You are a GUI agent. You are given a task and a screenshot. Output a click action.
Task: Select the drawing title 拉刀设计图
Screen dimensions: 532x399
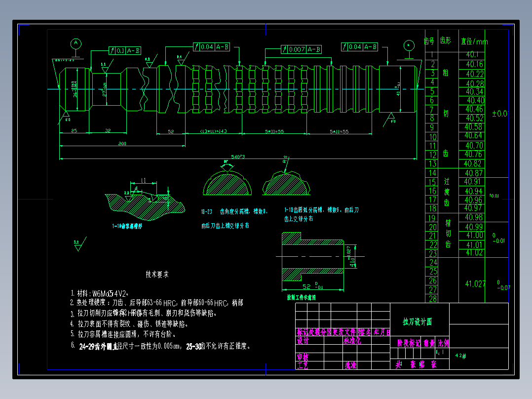coord(418,321)
